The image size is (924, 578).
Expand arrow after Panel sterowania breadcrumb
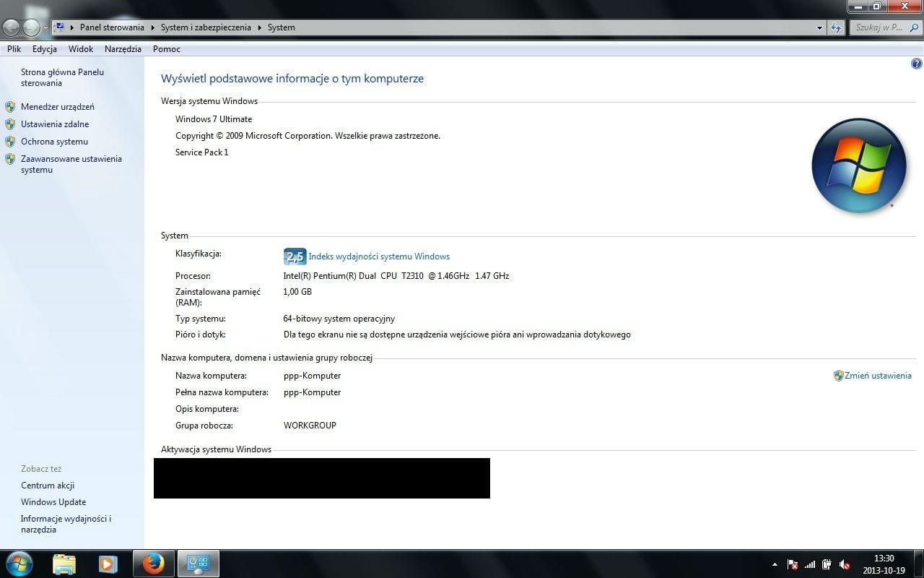click(152, 27)
